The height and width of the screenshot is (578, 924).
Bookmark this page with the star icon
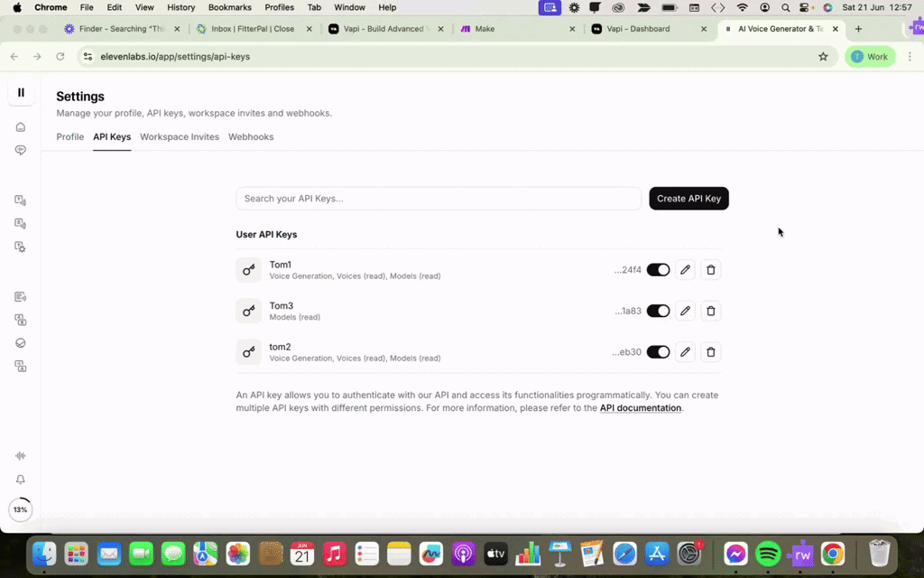823,57
